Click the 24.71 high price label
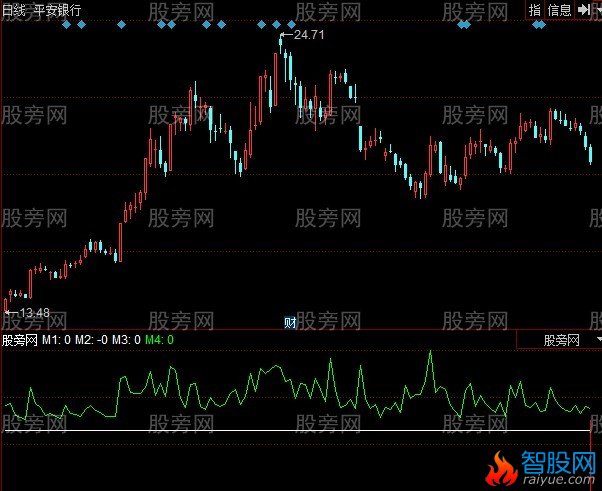 click(x=309, y=35)
